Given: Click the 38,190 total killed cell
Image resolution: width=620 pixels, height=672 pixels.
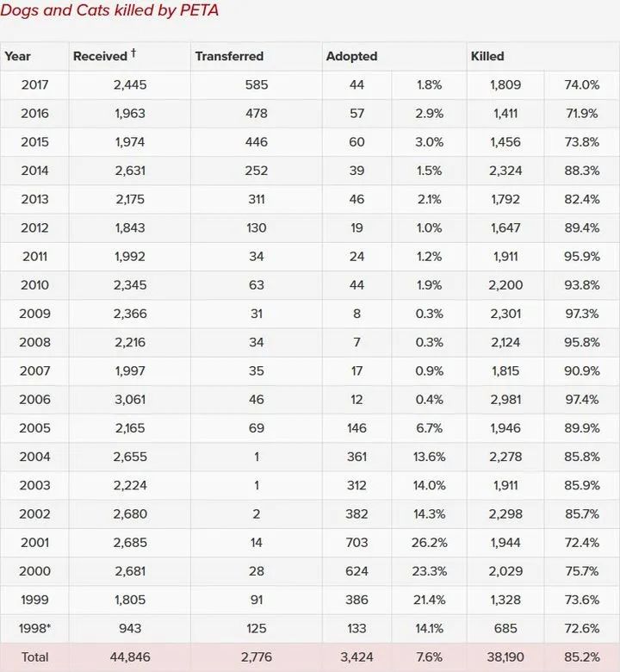Looking at the screenshot, I should point(505,656).
